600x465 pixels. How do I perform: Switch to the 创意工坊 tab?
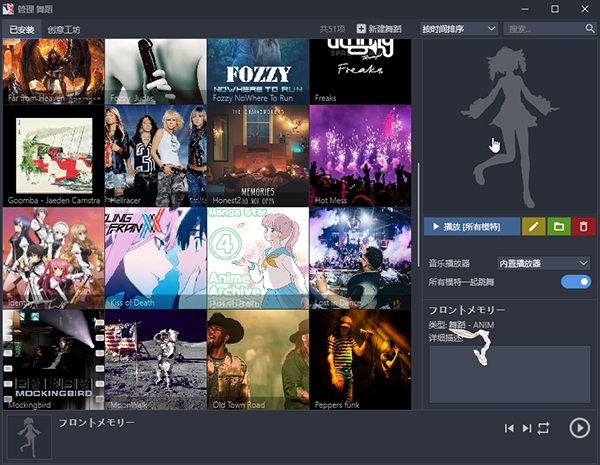(64, 30)
